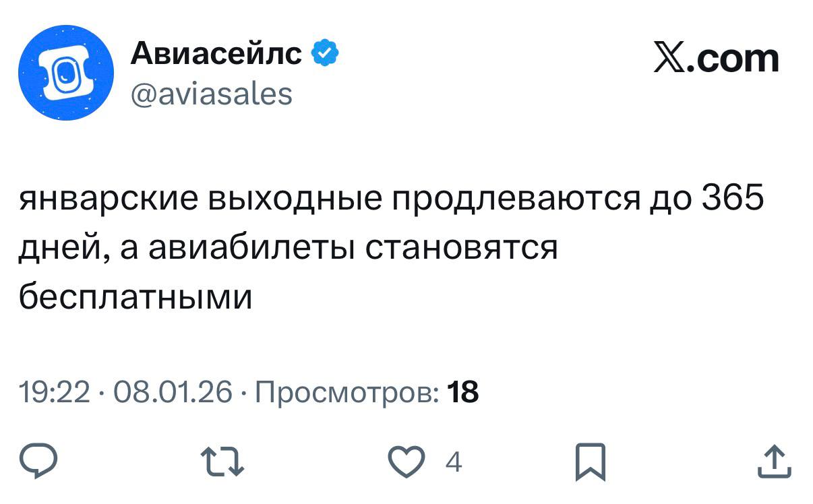
Task: Click the like count number 4
Action: point(454,463)
